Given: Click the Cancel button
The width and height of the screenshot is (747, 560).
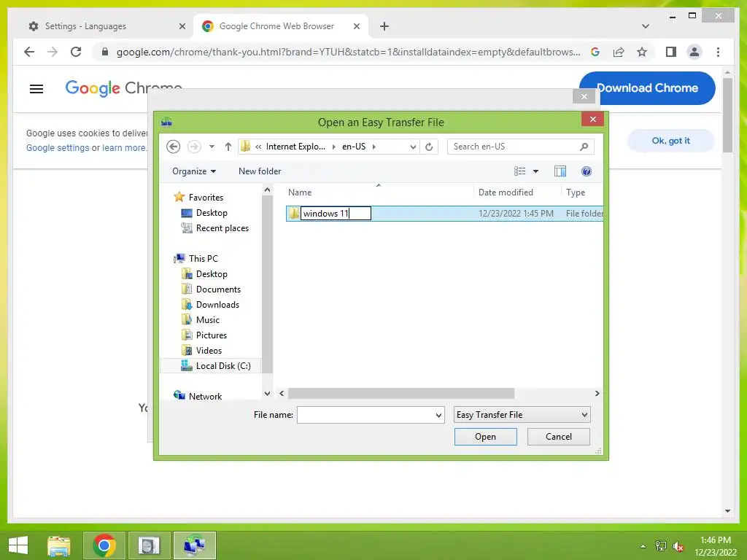Looking at the screenshot, I should pos(558,437).
